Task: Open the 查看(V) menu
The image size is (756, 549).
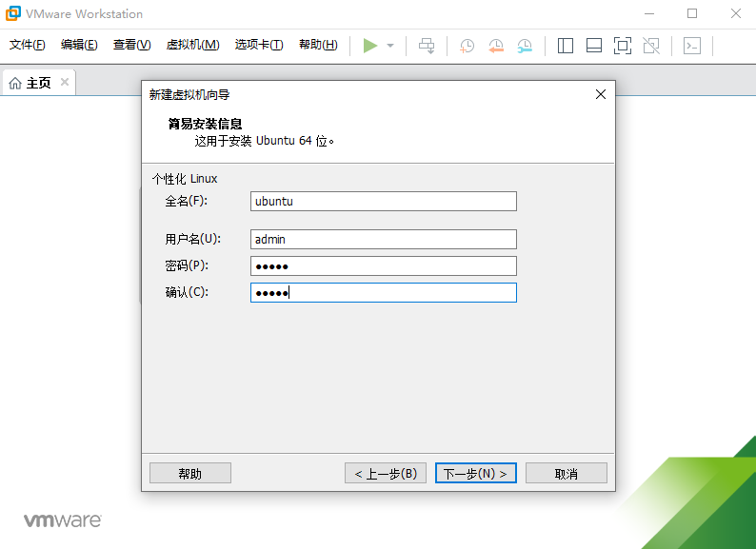Action: click(x=131, y=45)
